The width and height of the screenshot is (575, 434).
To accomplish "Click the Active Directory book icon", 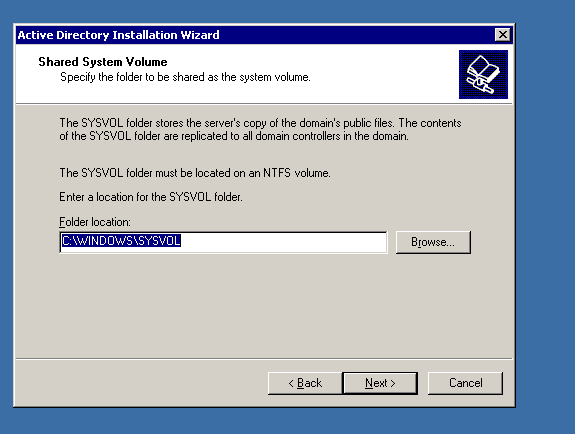I will click(x=483, y=74).
